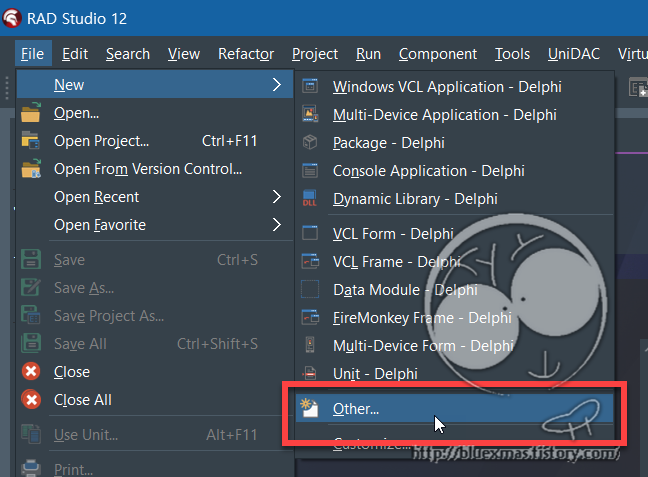Create Dynamic Library - Delphi
This screenshot has height=477, width=648.
coord(455,199)
